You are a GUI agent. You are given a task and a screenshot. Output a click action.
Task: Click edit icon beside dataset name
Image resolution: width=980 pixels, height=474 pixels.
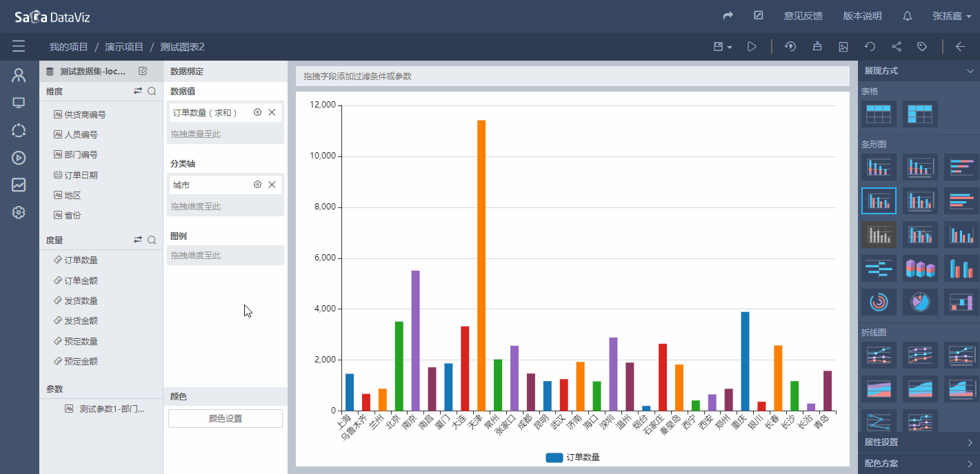[143, 71]
